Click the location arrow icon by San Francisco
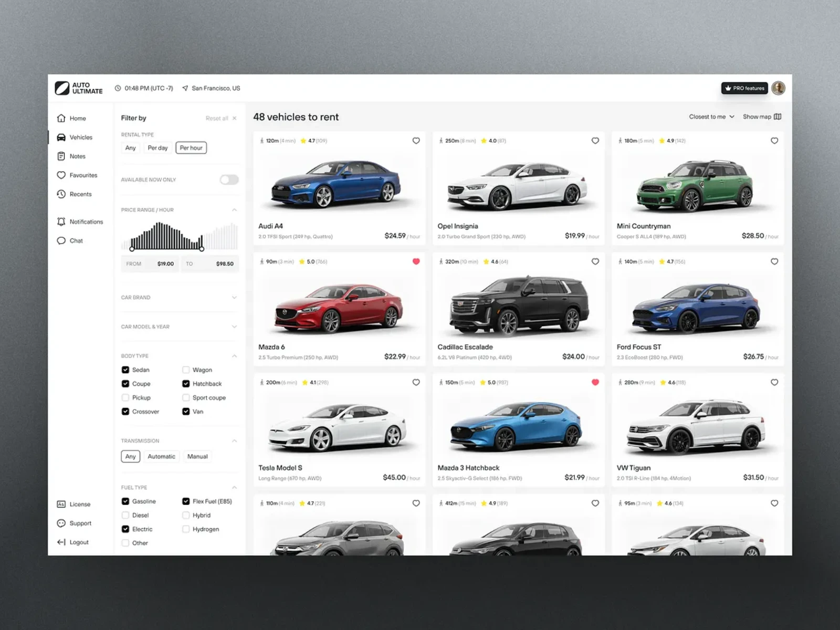Screen dimensions: 840x630 coord(185,88)
